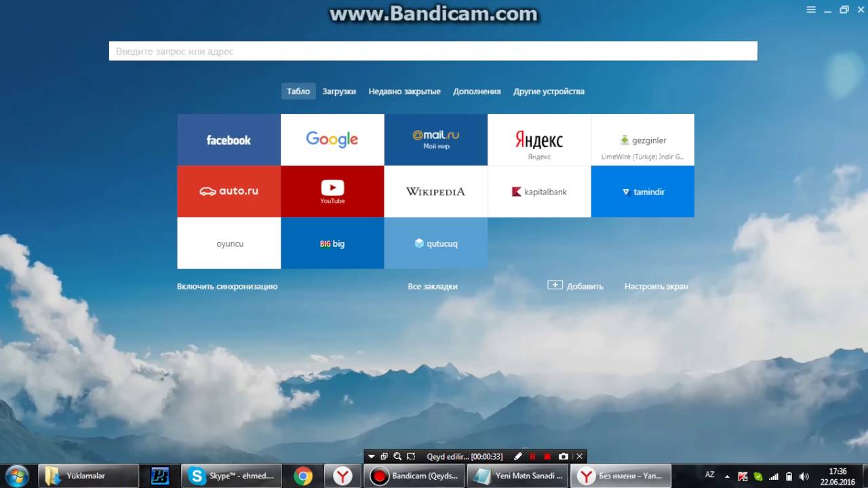Open the Yandex browser hamburger menu
The width and height of the screenshot is (868, 488).
[x=811, y=9]
